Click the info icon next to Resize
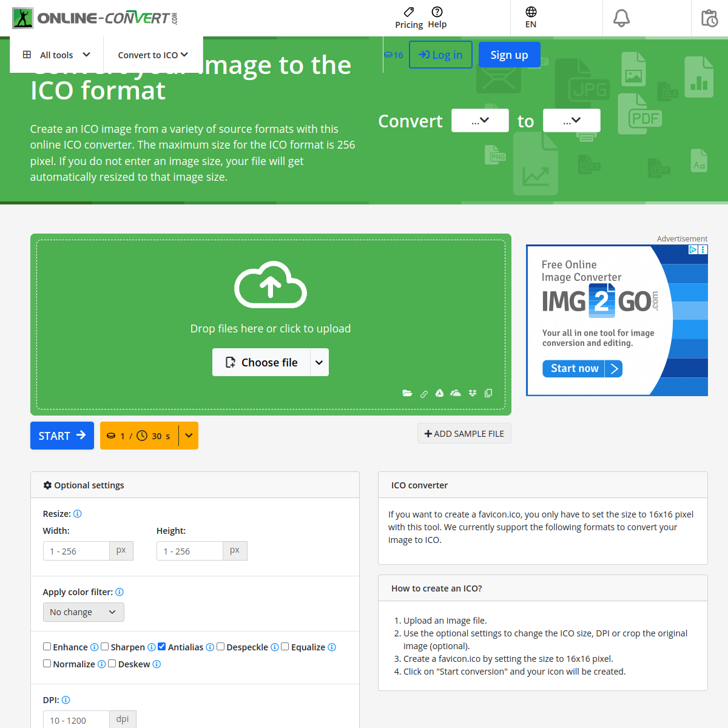The width and height of the screenshot is (728, 728). click(78, 514)
